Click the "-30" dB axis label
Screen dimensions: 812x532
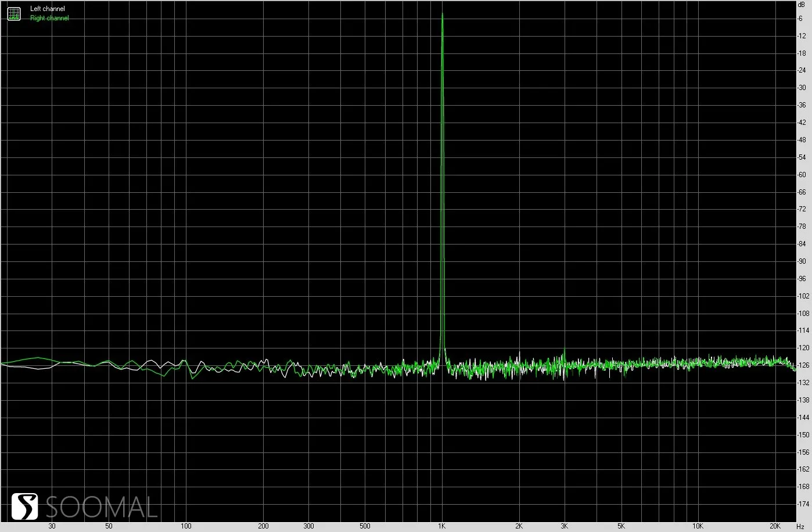tap(802, 88)
